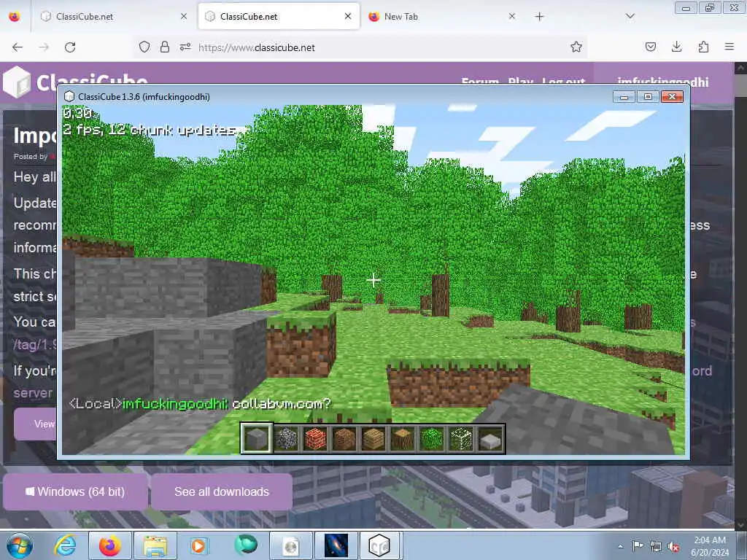This screenshot has height=560, width=747.
Task: Switch to ClassiCube game on the taskbar
Action: tap(379, 545)
